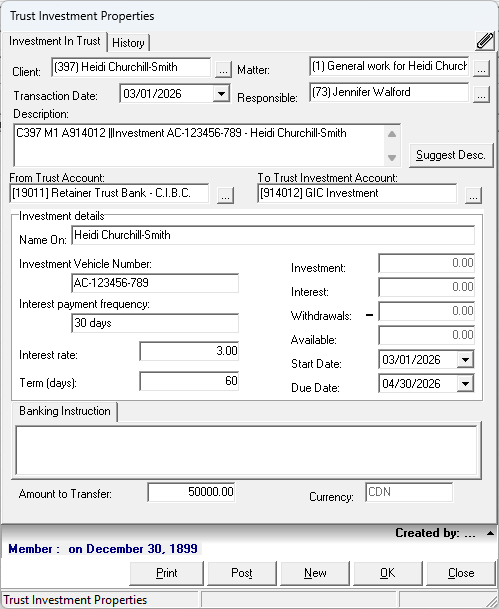This screenshot has width=499, height=609.
Task: Click the New button
Action: 315,573
